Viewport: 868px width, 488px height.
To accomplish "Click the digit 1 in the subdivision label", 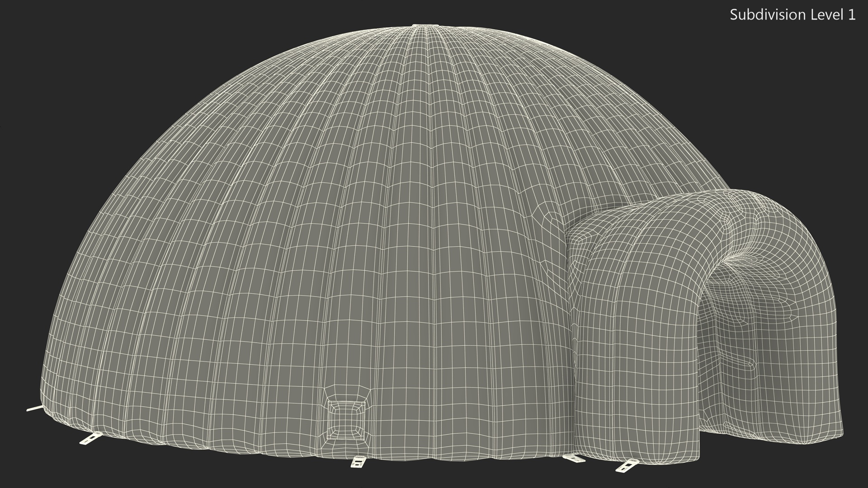I will pyautogui.click(x=852, y=15).
